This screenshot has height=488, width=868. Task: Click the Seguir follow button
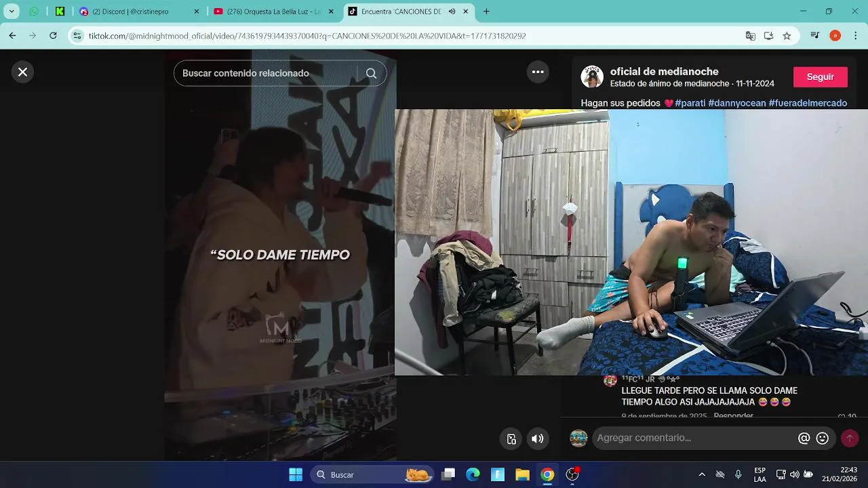[x=820, y=77]
